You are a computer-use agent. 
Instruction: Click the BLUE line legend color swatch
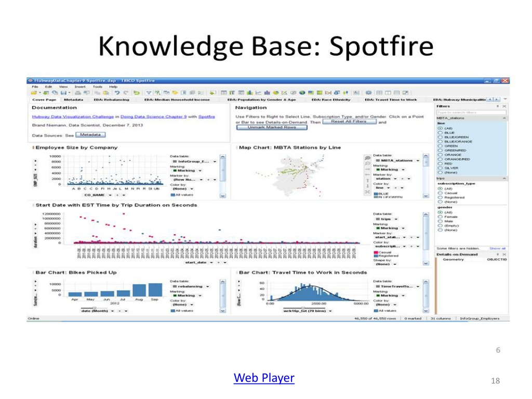pos(376,194)
